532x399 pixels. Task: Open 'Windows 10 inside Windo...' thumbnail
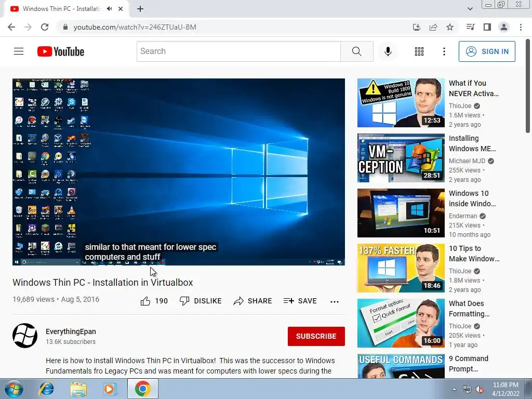[x=401, y=212]
